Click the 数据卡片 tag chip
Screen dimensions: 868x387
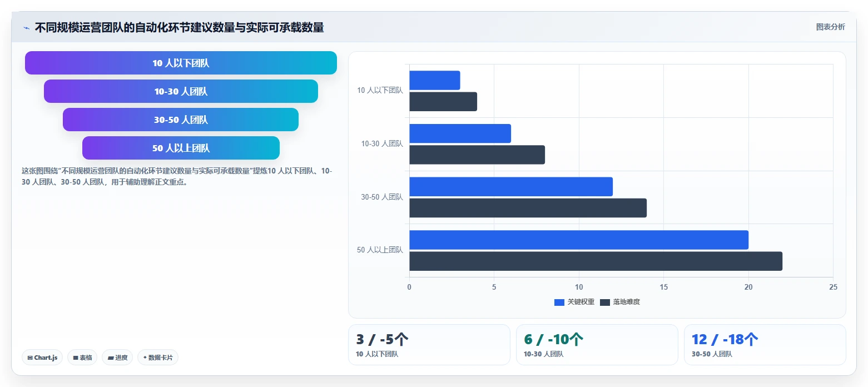tap(158, 358)
